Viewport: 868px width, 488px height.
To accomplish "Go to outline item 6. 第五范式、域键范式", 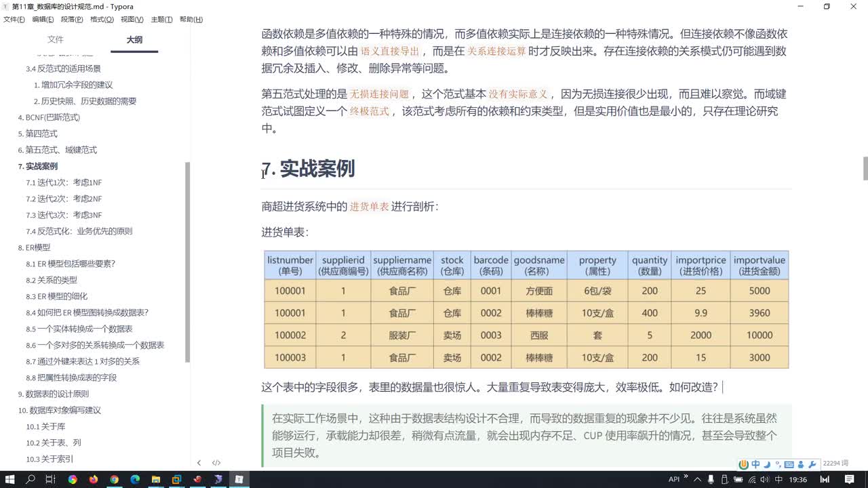I will coord(57,150).
